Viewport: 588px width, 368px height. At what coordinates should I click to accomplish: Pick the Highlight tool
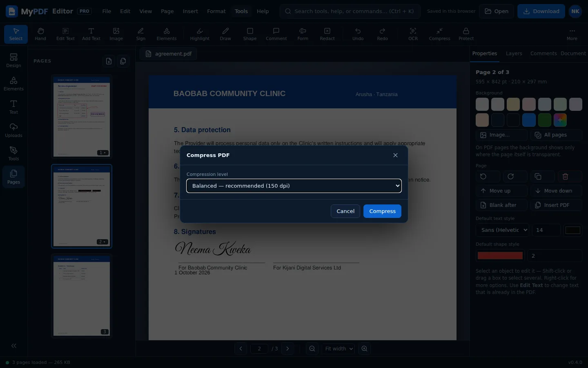pyautogui.click(x=200, y=34)
